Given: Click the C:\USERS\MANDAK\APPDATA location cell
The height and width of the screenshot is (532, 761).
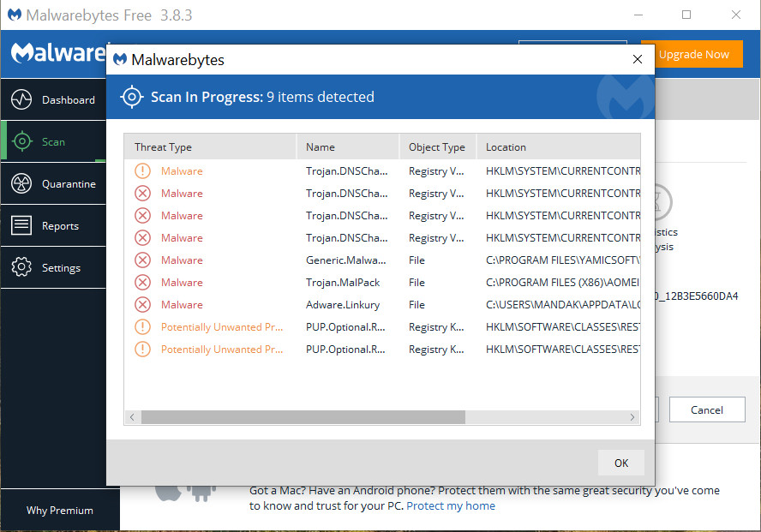Looking at the screenshot, I should [x=562, y=305].
